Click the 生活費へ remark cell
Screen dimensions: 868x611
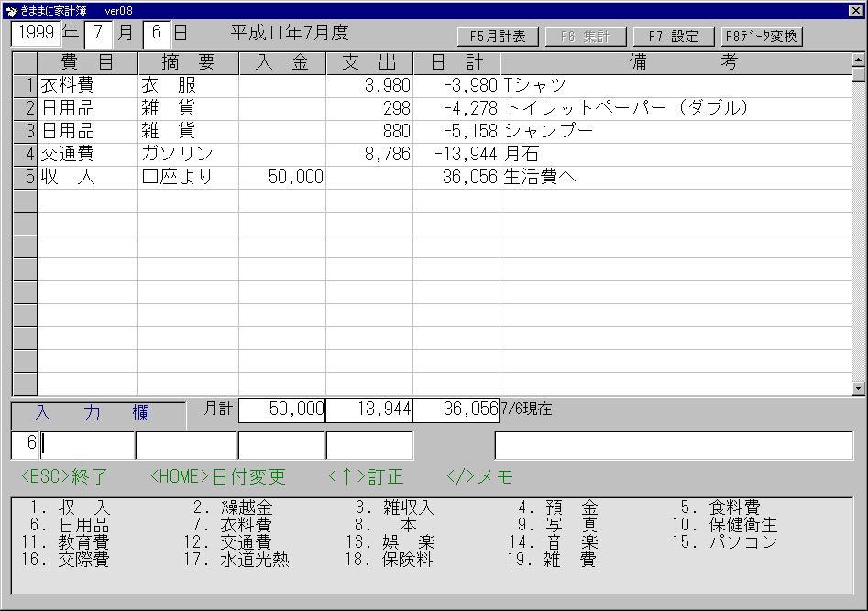pos(676,177)
